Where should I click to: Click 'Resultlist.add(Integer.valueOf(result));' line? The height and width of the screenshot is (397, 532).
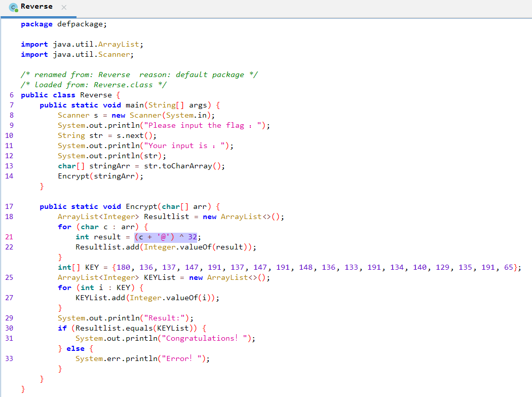[x=166, y=247]
